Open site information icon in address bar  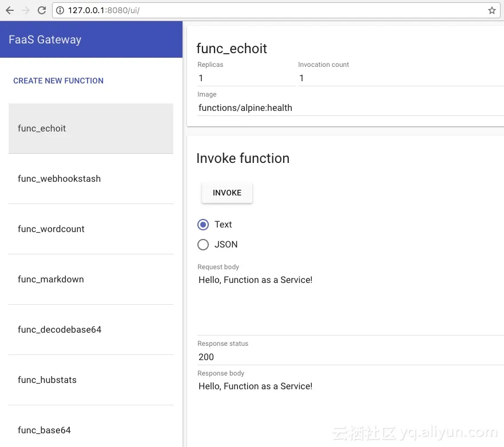[x=60, y=10]
